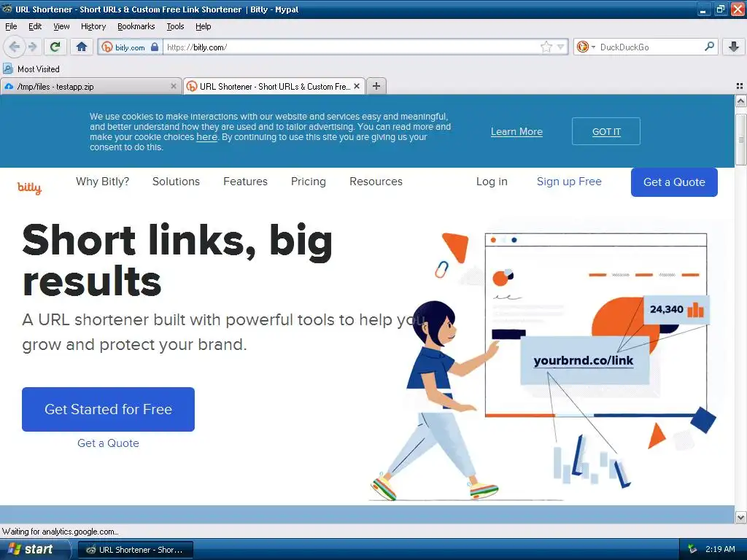747x560 pixels.
Task: Click the 24,340 stats badge in illustration
Action: 676,309
